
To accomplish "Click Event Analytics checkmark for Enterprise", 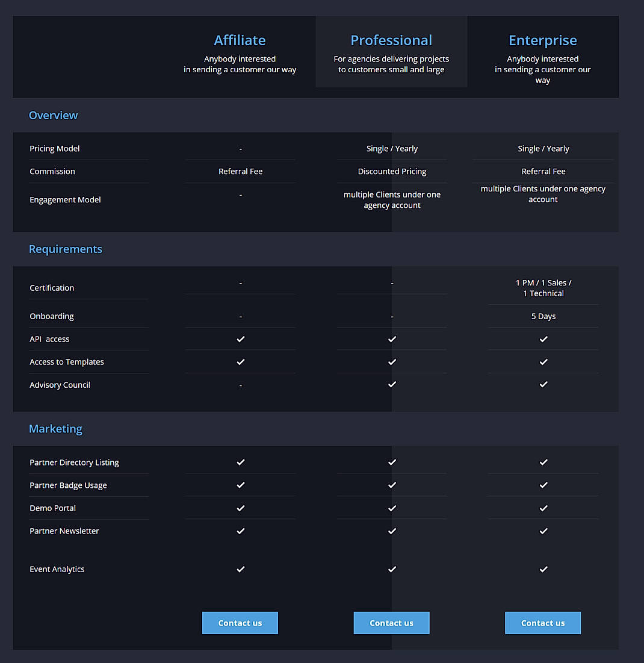I will (543, 569).
